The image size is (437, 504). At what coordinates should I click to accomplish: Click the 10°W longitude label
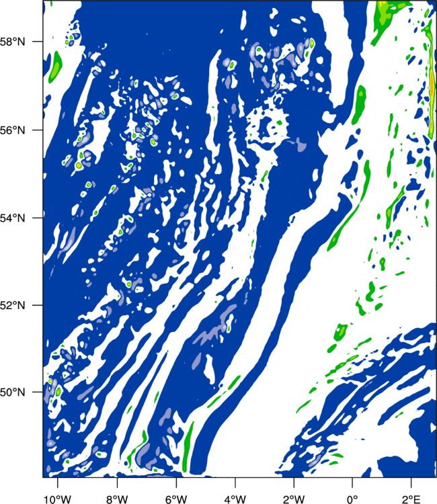tap(57, 499)
